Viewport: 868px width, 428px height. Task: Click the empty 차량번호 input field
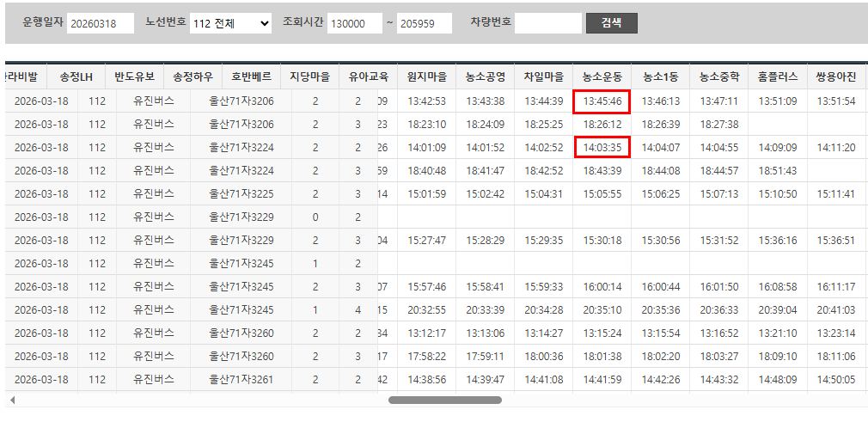point(548,23)
